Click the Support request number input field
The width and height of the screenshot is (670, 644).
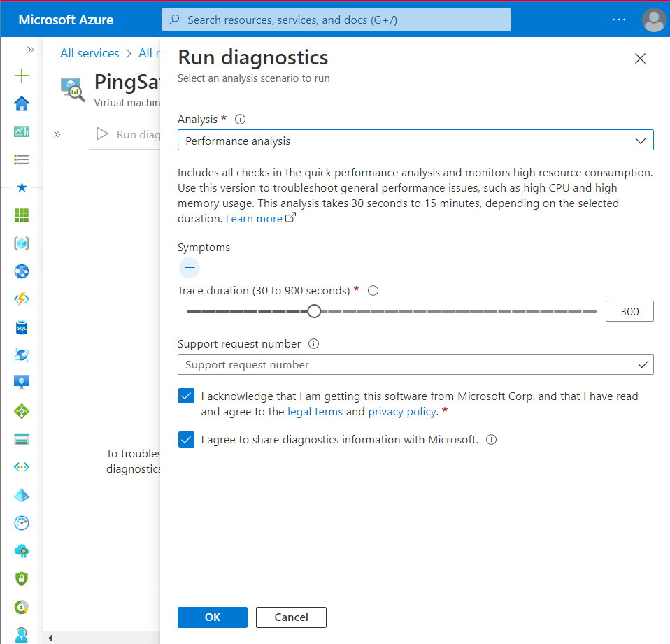[x=408, y=364]
